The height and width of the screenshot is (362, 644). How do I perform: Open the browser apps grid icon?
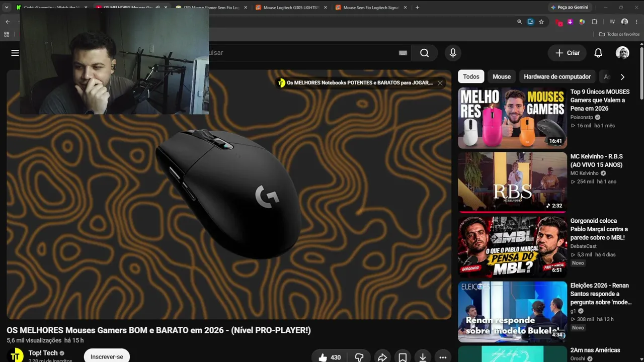7,34
